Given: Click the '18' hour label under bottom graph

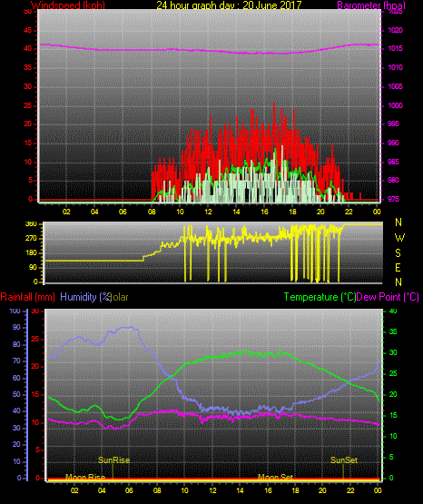Looking at the screenshot, I should pos(295,490).
